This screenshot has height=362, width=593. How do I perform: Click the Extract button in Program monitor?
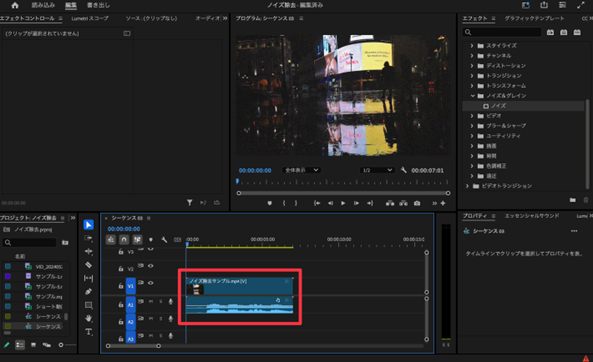coord(404,203)
